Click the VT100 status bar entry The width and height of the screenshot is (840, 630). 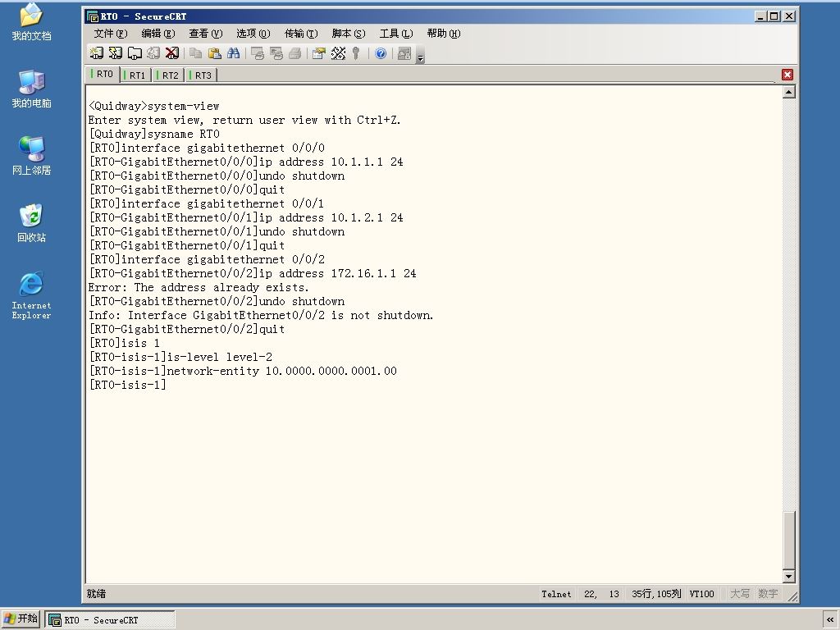coord(702,594)
